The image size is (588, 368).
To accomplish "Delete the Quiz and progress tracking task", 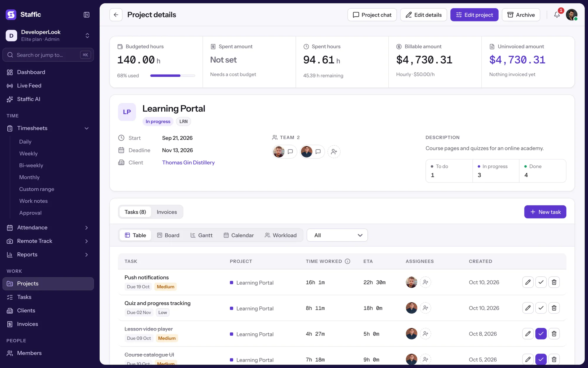I will pos(554,308).
